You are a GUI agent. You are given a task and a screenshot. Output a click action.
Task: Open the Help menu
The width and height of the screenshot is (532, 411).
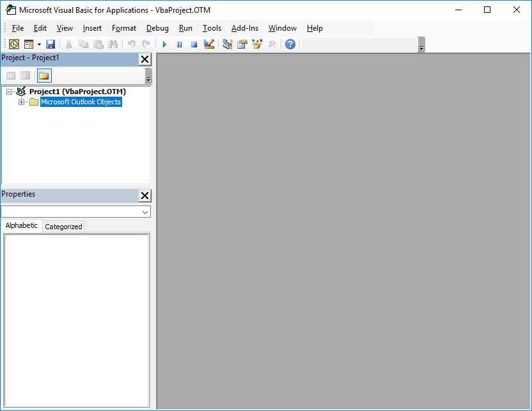coord(315,28)
